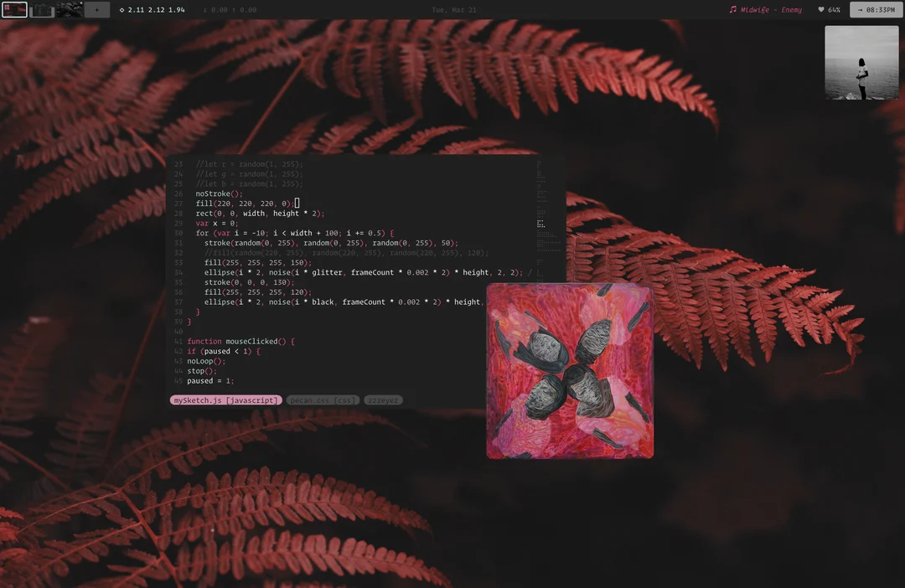Create a new workspace with the plus button

tap(96, 9)
